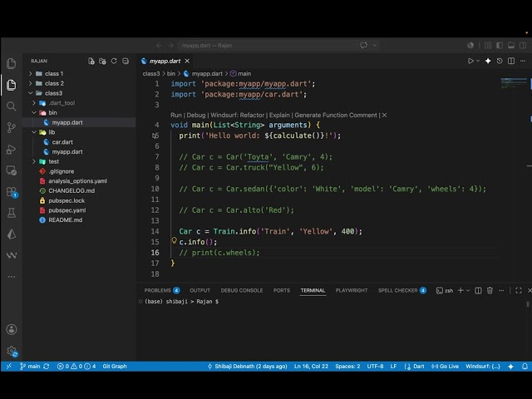Viewport: 532px width, 399px height.
Task: Open run options dropdown arrow beside play button
Action: pos(478,61)
